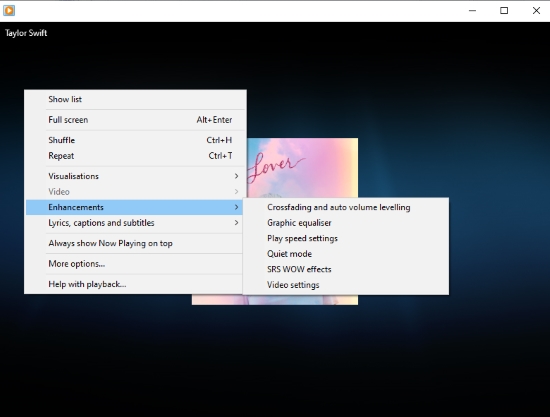Expand Enhancements submenu chevron
The height and width of the screenshot is (417, 550).
236,207
